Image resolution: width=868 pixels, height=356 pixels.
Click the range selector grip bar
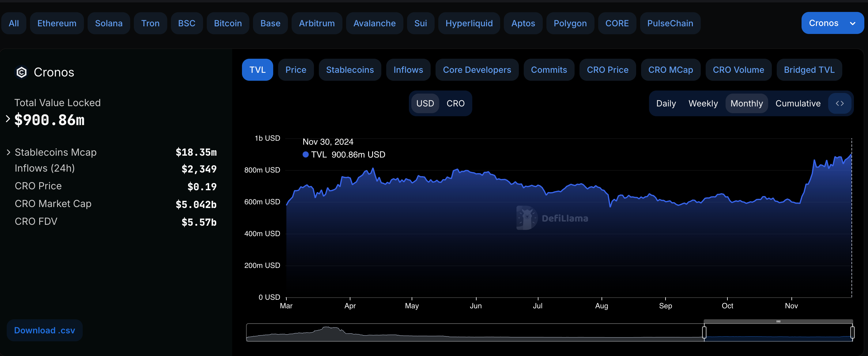778,321
